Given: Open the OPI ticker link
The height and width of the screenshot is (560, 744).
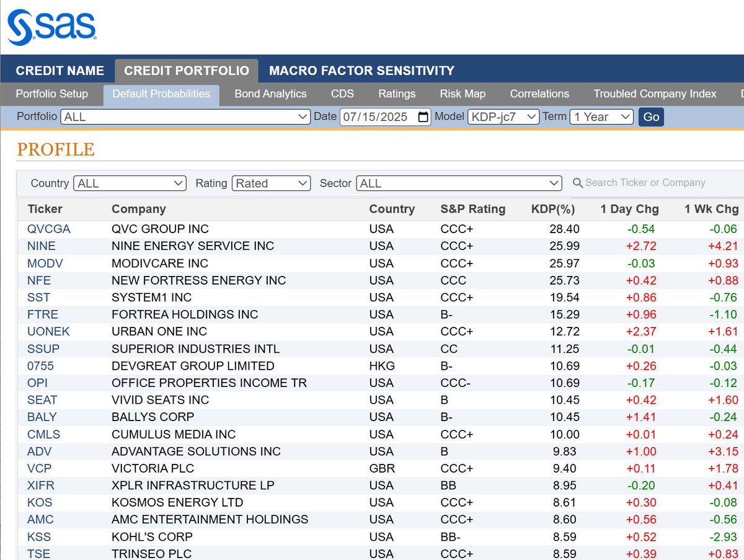Looking at the screenshot, I should coord(37,383).
